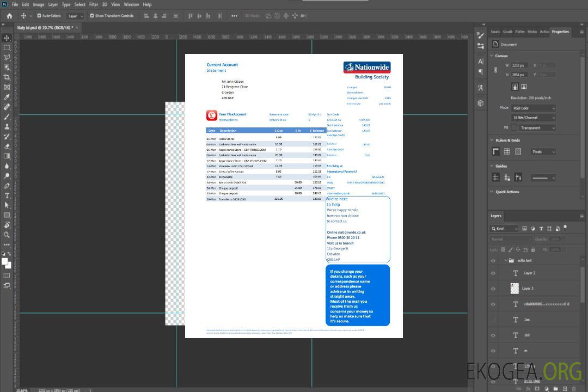Uncheck the Auto-Select checkbox

pos(39,16)
